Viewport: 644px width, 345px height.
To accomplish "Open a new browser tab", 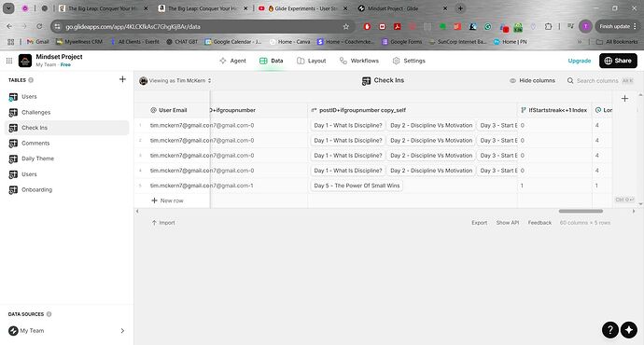I will tap(460, 8).
